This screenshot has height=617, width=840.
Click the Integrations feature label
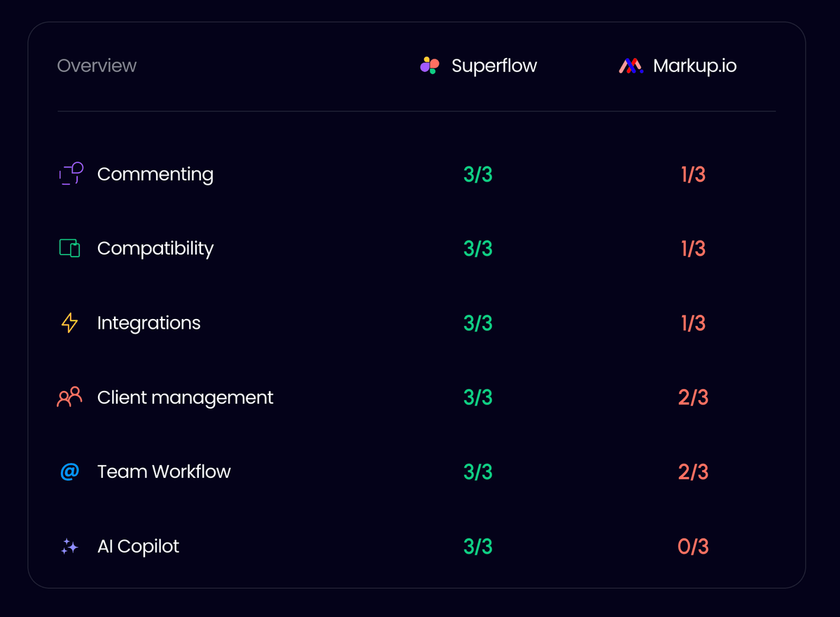pyautogui.click(x=149, y=323)
